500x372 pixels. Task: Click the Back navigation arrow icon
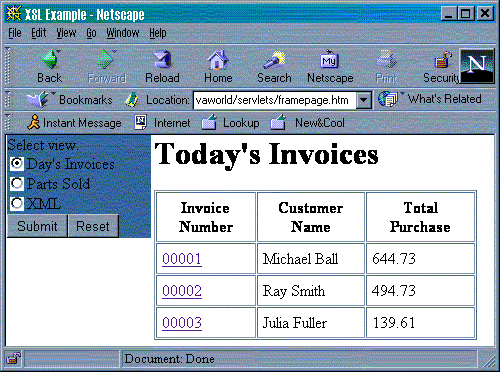pos(51,59)
